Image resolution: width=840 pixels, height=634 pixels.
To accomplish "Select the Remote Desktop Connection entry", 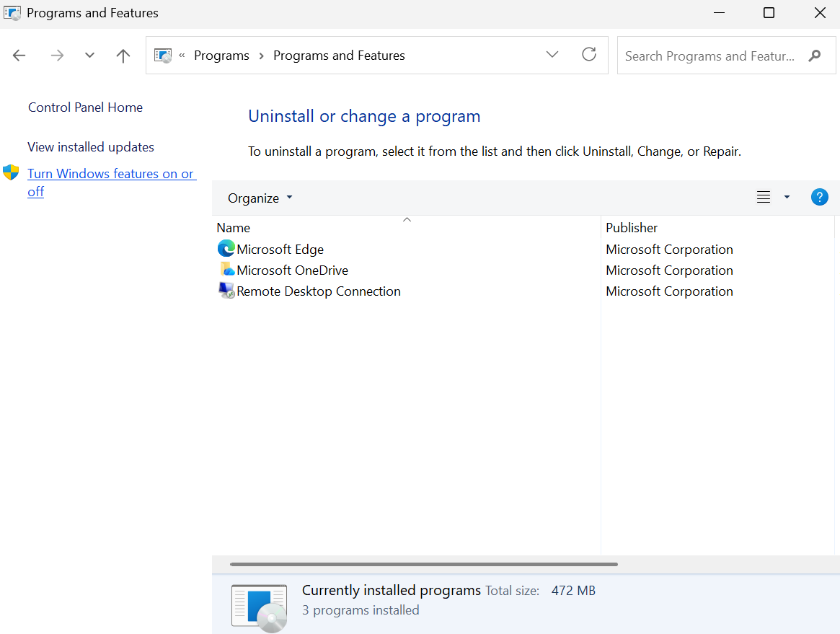I will point(319,291).
